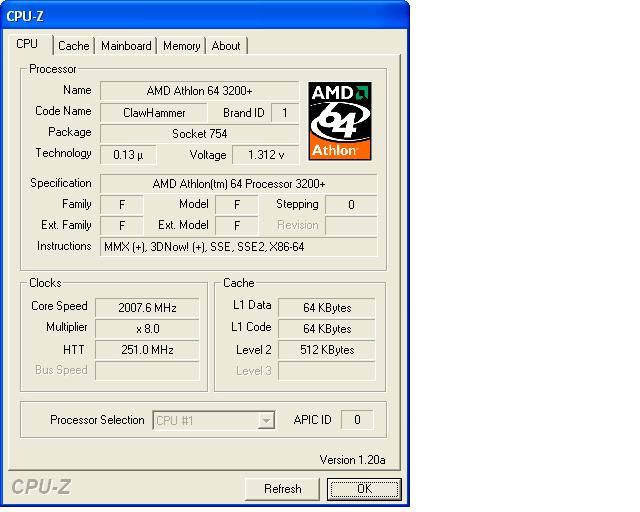Click the 0.13 µ technology value

pyautogui.click(x=128, y=155)
